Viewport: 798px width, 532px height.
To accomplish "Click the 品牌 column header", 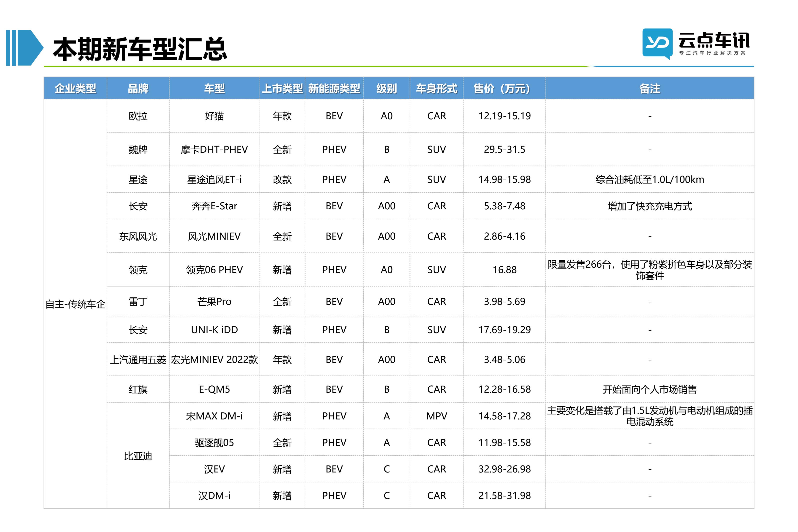I will tap(138, 89).
